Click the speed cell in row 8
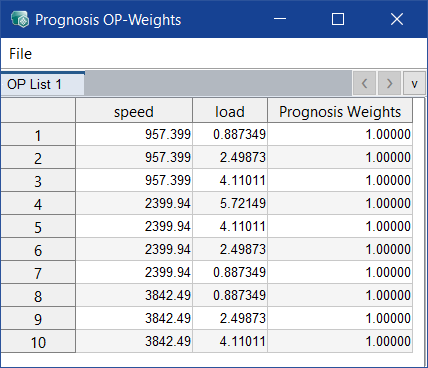The height and width of the screenshot is (368, 428). [134, 295]
